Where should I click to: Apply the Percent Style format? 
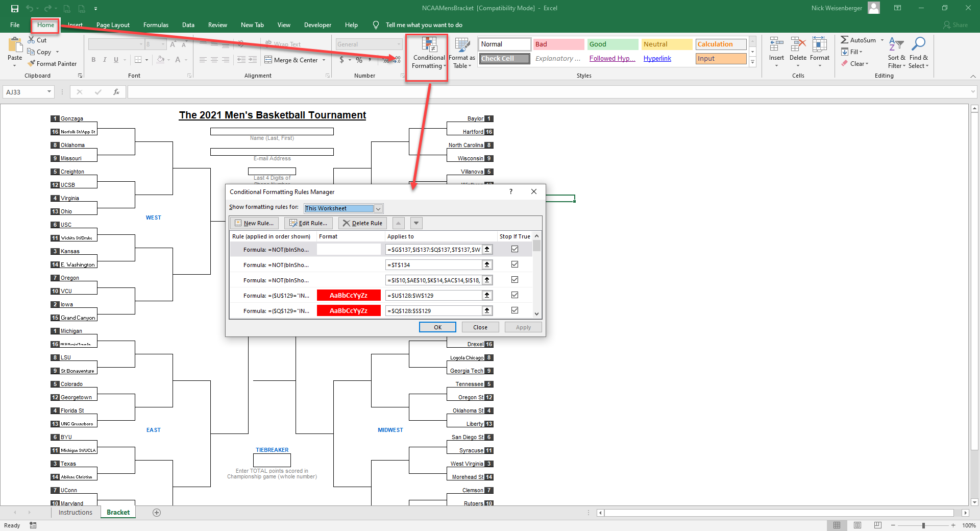[359, 60]
